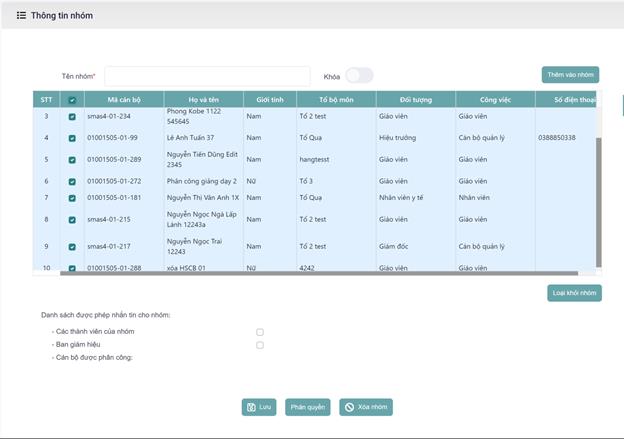The height and width of the screenshot is (439, 624).
Task: Click the ban icon in Xóa nhóm button
Action: pyautogui.click(x=349, y=407)
